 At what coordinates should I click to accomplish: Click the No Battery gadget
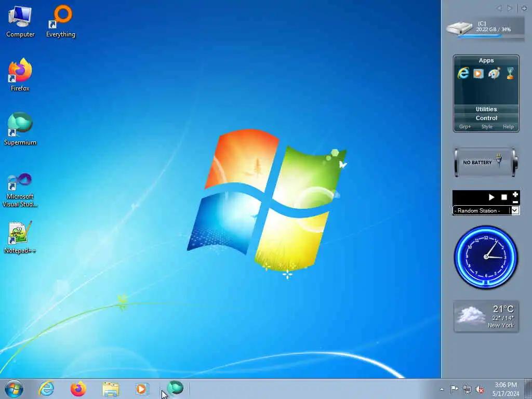tap(486, 162)
